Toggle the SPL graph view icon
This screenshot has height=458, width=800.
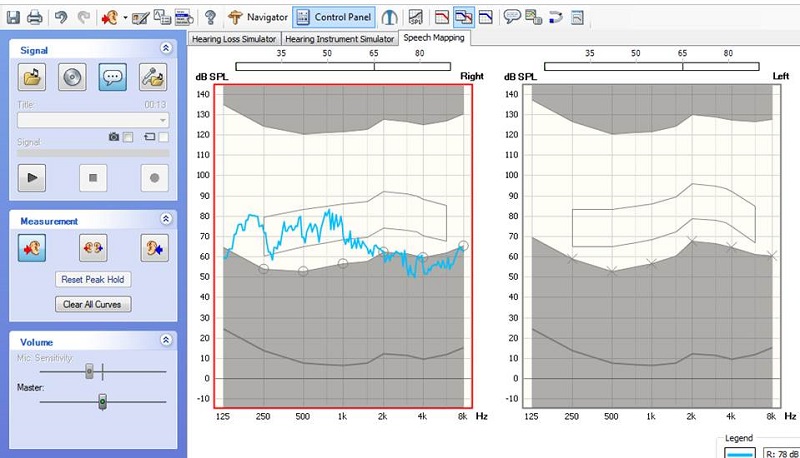tap(416, 17)
